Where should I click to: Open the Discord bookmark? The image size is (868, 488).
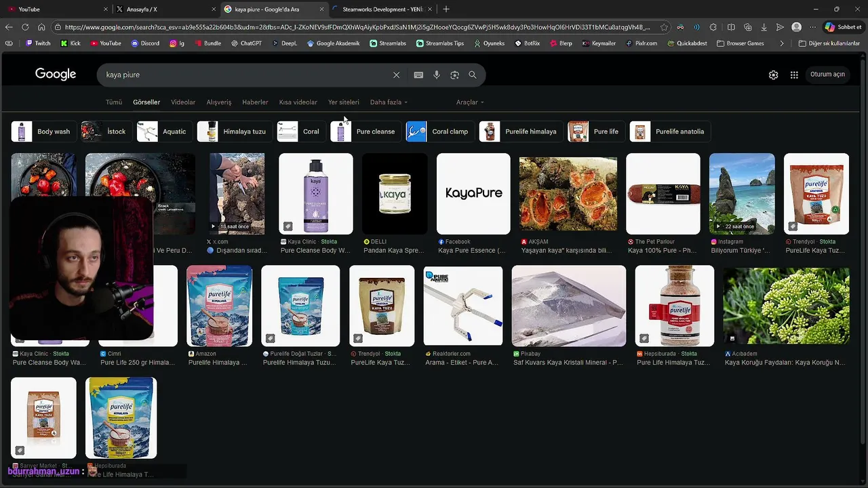coord(145,43)
